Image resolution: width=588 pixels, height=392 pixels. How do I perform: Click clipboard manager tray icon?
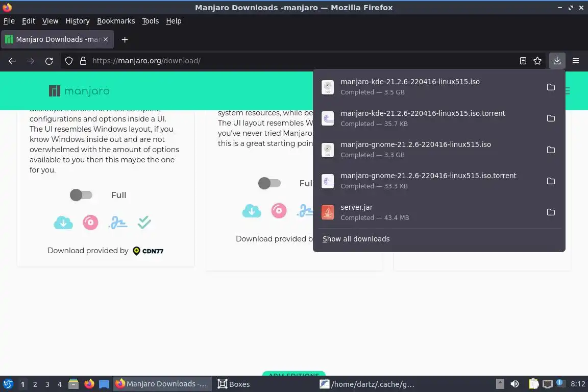pyautogui.click(x=533, y=384)
